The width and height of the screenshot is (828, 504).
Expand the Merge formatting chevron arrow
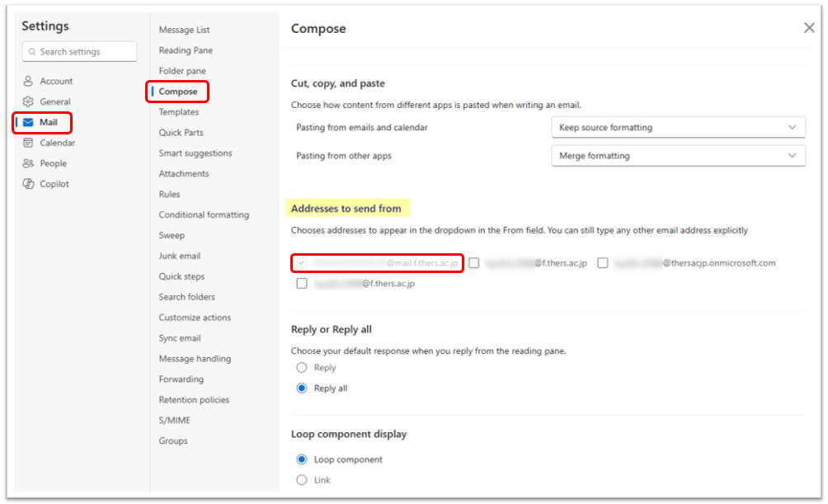coord(792,156)
